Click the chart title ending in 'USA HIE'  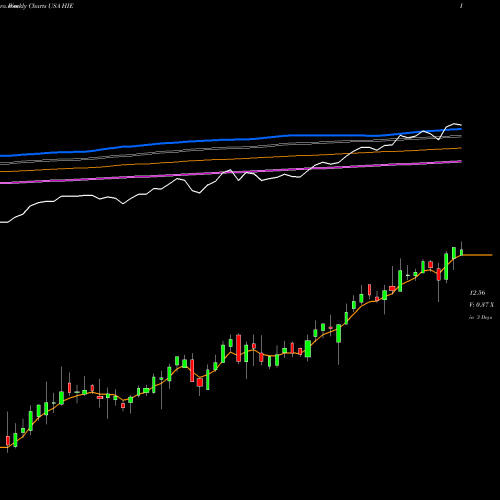coord(37,6)
